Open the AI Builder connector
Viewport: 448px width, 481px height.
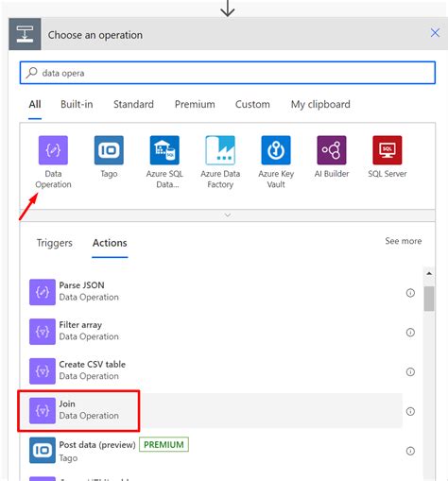pos(332,150)
